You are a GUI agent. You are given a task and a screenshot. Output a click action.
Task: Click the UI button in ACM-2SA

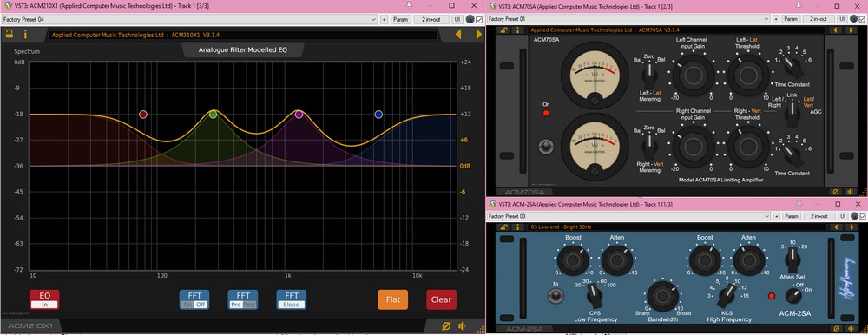pyautogui.click(x=843, y=216)
